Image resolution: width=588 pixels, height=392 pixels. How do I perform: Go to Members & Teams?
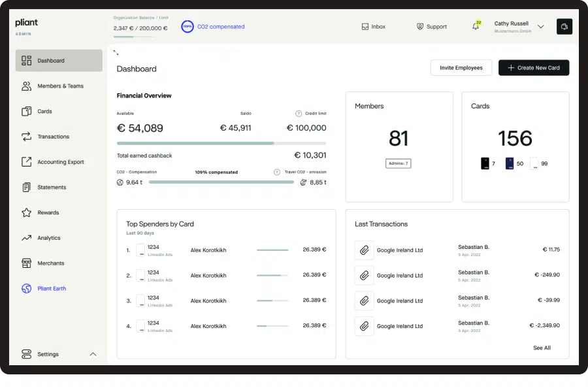pyautogui.click(x=59, y=86)
